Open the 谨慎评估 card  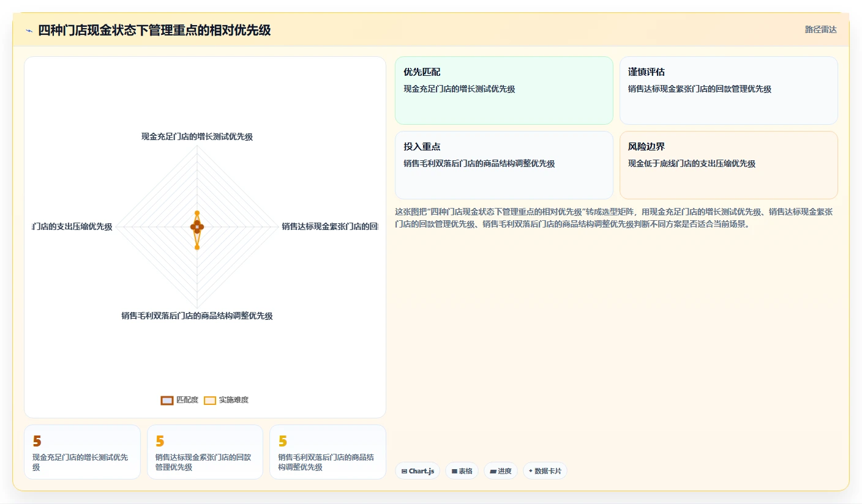tap(729, 91)
